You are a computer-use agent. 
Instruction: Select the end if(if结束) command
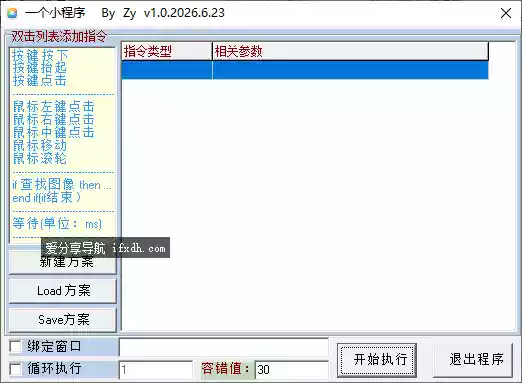(47, 197)
